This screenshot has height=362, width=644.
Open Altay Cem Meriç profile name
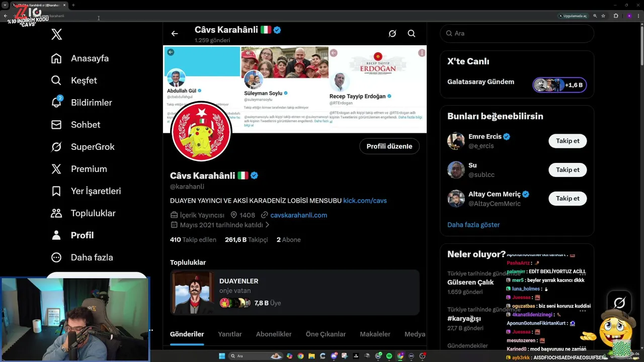[x=494, y=194]
